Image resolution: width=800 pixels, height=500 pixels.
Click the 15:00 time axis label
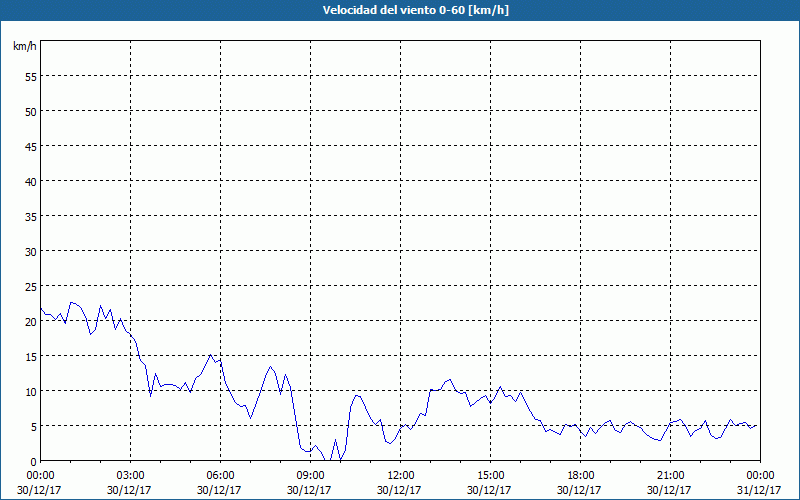click(x=490, y=476)
